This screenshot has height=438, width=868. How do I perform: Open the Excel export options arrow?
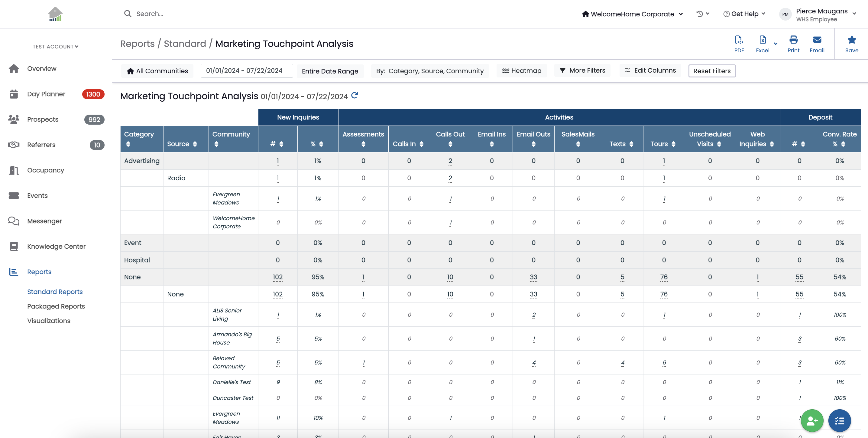775,44
